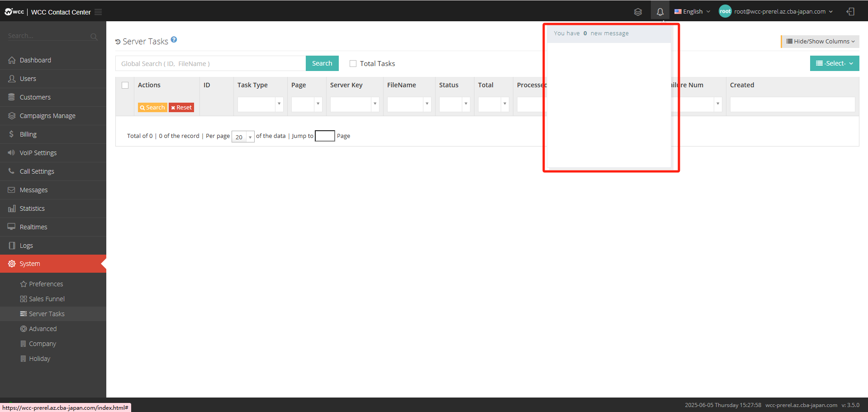Collapse the System menu
Screen dimensions: 868x412
point(53,264)
